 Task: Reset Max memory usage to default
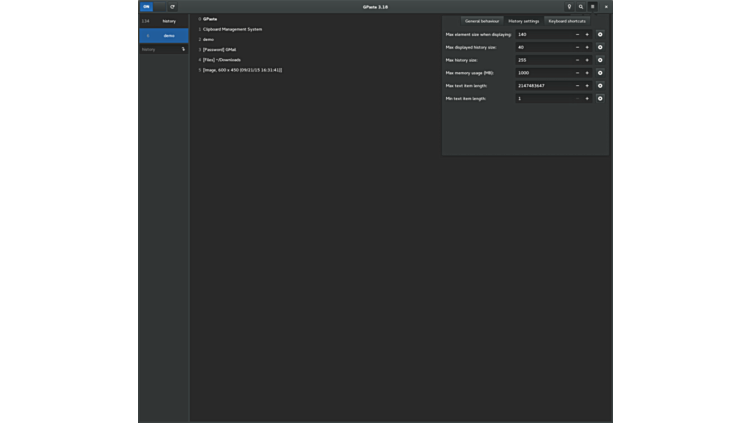tap(600, 73)
